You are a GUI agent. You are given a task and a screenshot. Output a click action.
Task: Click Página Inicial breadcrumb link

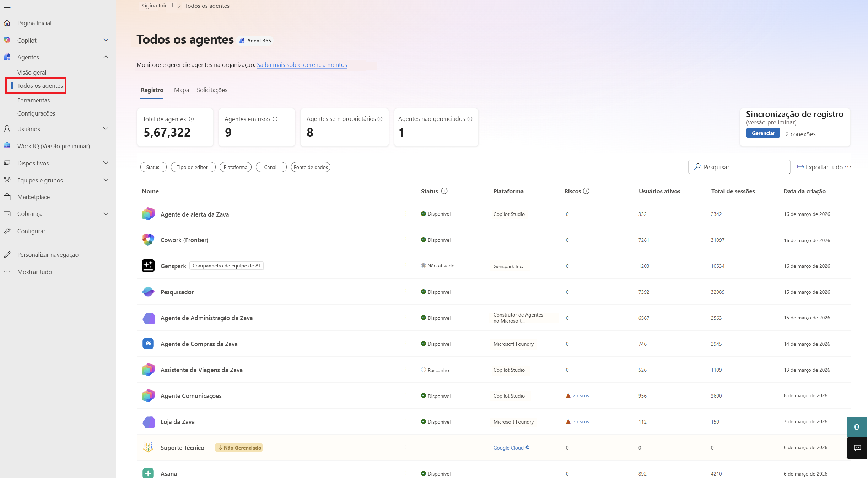point(157,6)
